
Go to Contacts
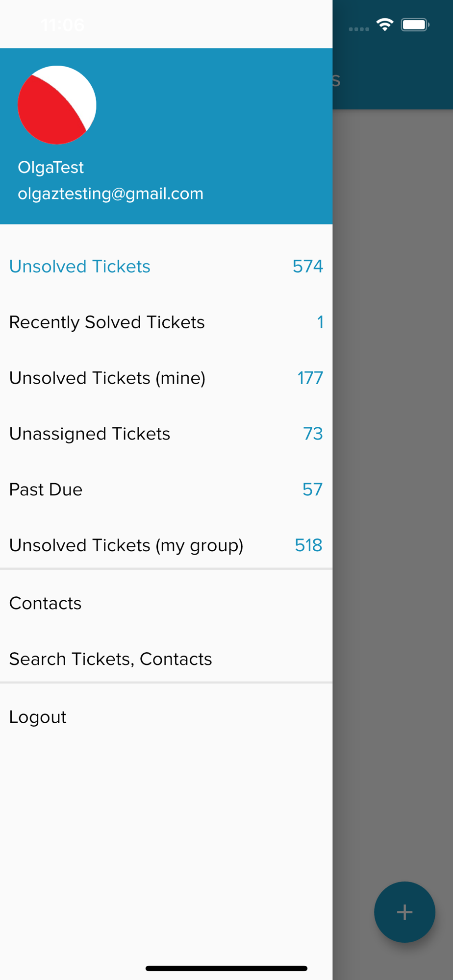click(x=166, y=603)
